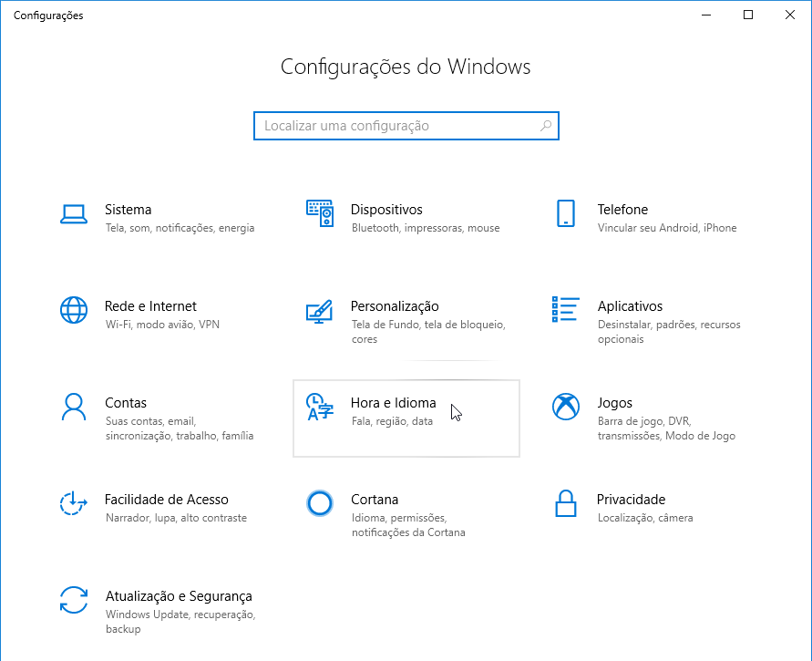
Task: Open the Privacidade settings label
Action: tap(631, 500)
